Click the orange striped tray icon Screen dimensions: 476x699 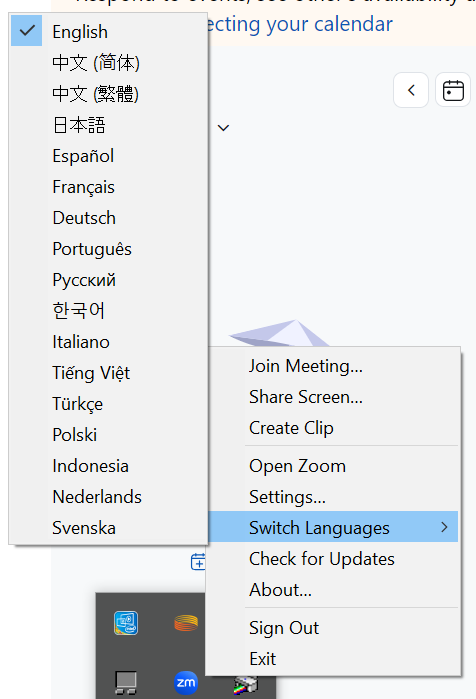[x=186, y=623]
